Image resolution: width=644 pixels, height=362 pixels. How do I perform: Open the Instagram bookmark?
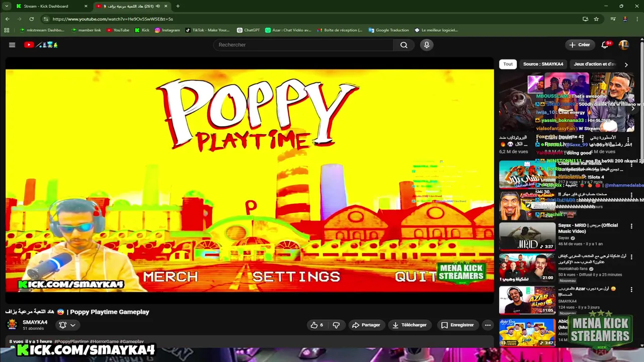point(168,30)
